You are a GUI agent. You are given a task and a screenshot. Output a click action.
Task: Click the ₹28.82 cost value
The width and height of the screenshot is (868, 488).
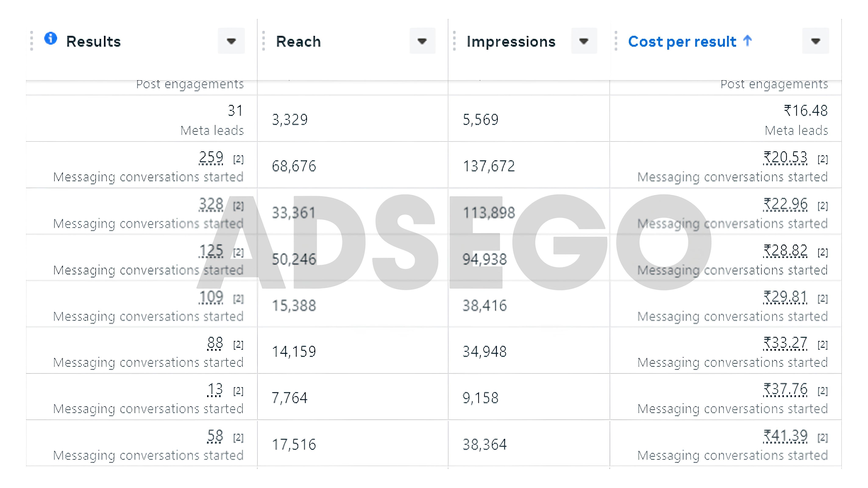click(785, 251)
